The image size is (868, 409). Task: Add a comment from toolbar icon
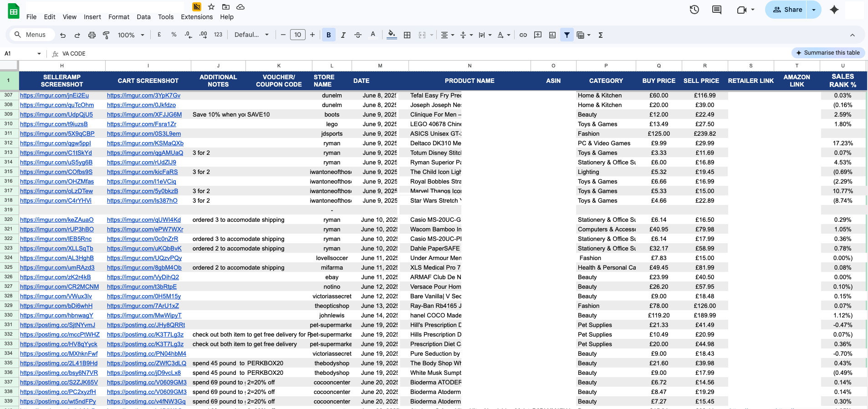(538, 35)
